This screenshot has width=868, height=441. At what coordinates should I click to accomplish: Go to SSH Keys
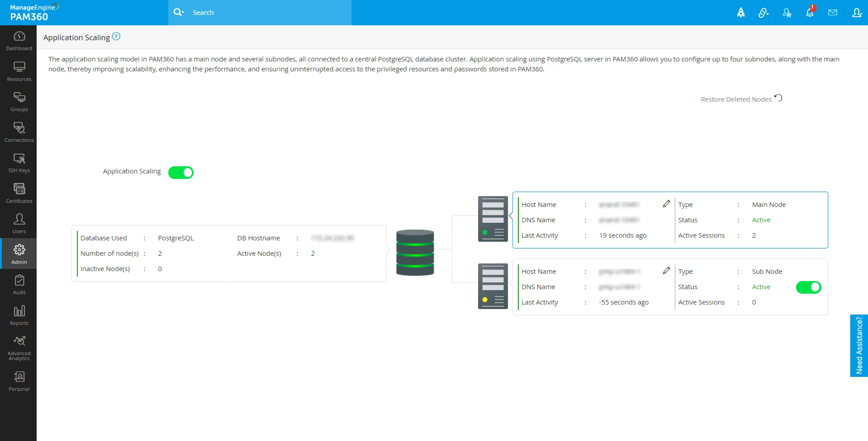(19, 162)
